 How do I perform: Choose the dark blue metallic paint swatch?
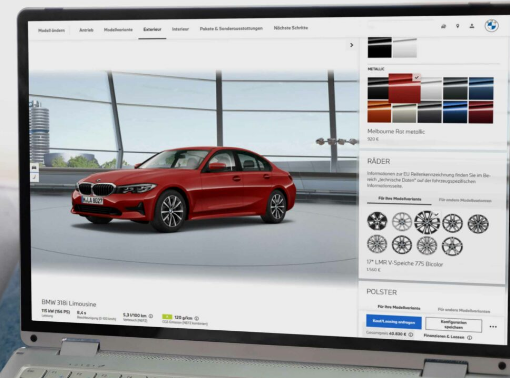pos(481,88)
